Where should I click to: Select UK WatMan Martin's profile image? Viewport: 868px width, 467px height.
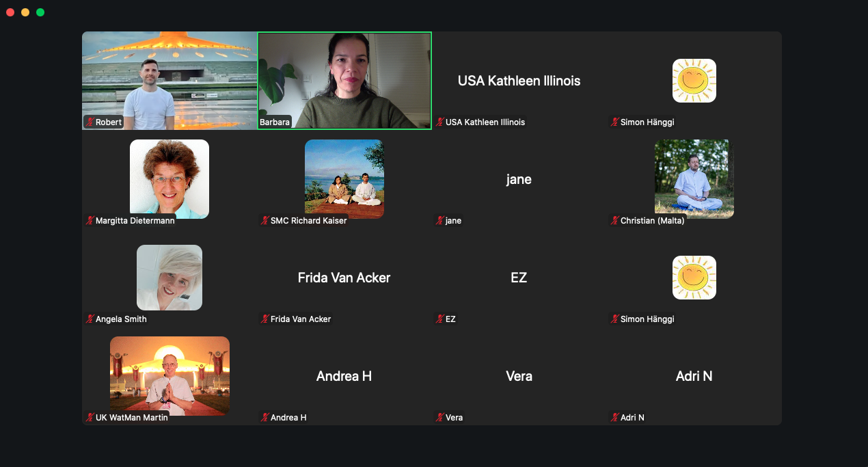169,375
